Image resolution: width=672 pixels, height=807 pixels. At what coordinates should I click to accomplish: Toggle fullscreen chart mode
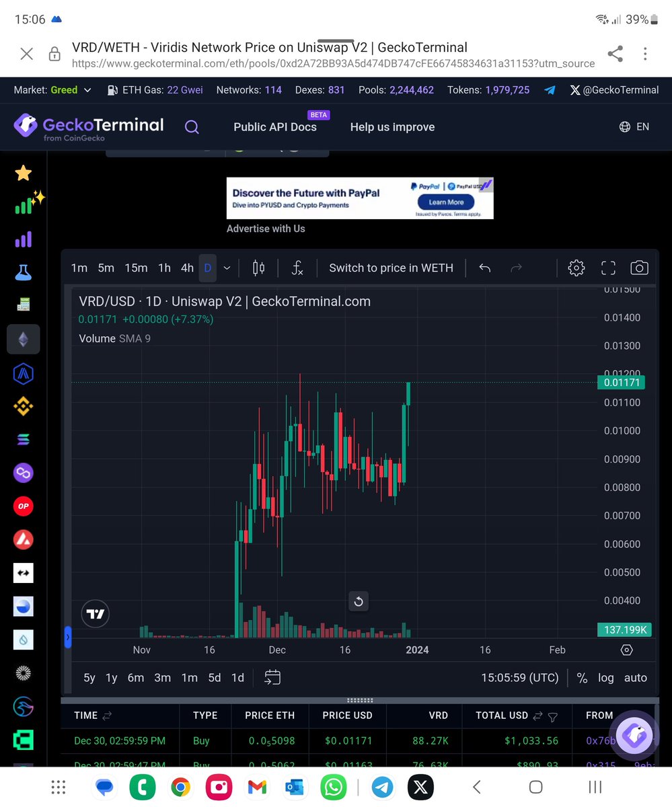click(x=608, y=268)
